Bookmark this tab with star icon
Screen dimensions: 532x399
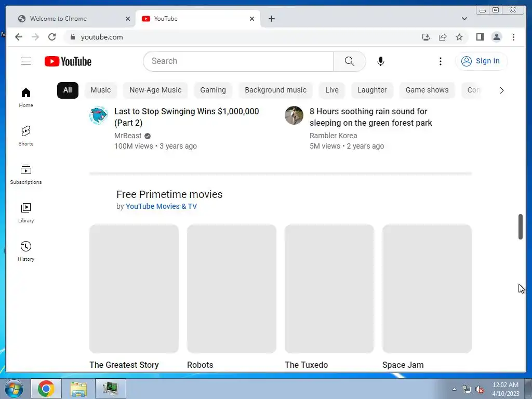pyautogui.click(x=459, y=37)
